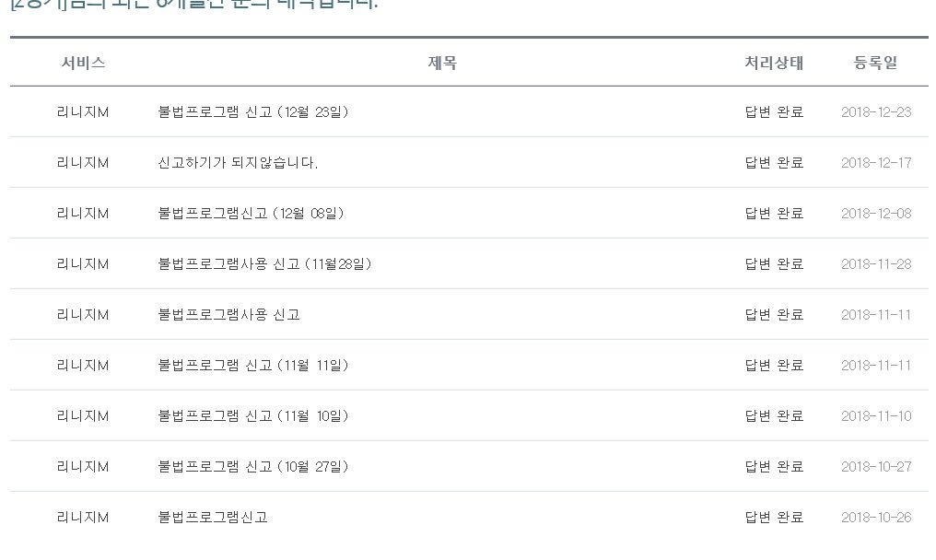The width and height of the screenshot is (936, 560).
Task: Open the 불법프로그램 신고 (11월 10일) inquiry
Action: (253, 416)
